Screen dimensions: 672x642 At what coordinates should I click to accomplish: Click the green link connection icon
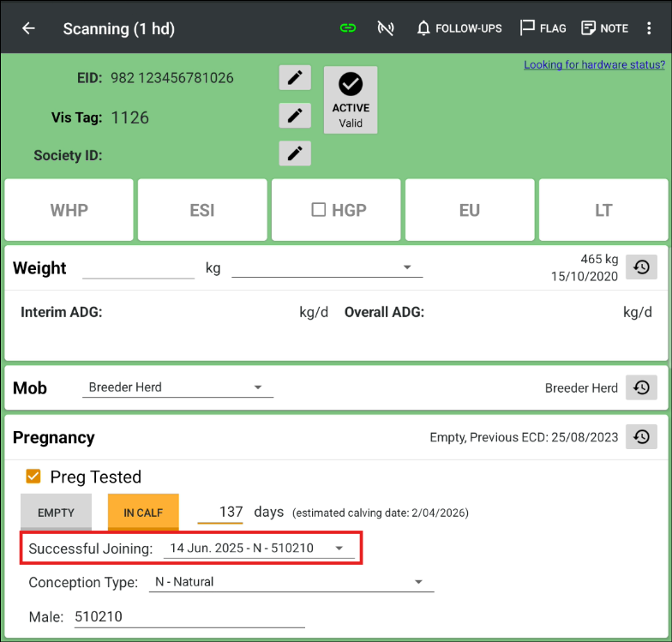coord(347,28)
